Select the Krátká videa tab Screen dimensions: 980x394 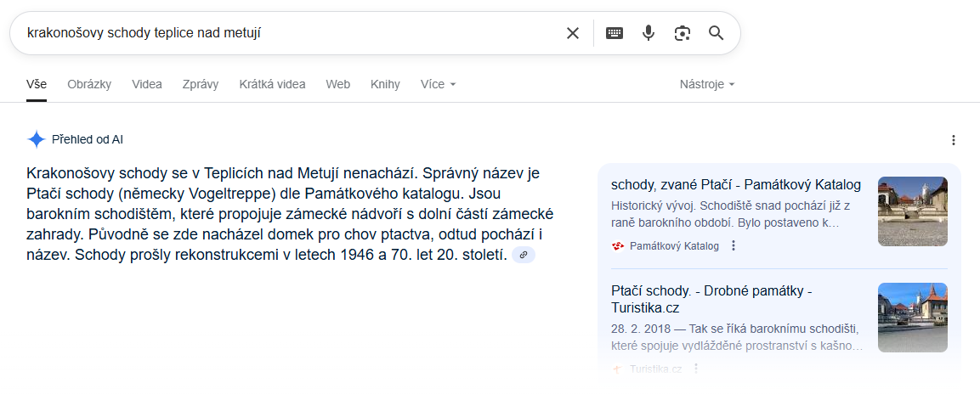tap(273, 84)
